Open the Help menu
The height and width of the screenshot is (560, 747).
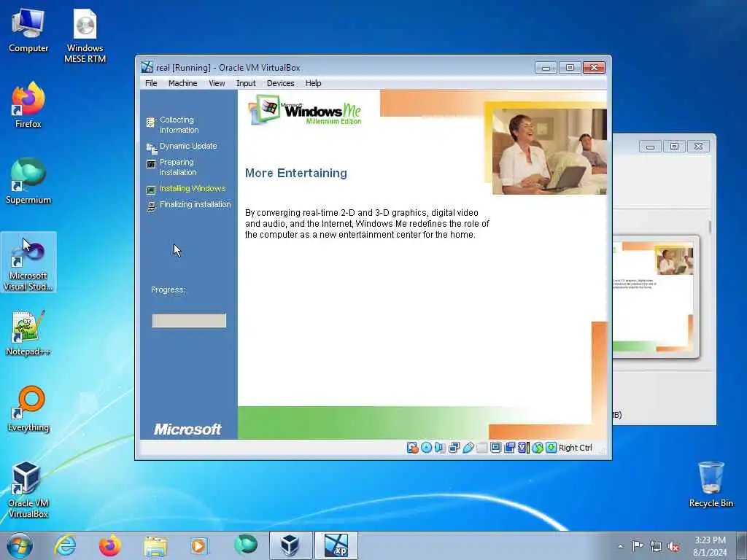(x=313, y=83)
